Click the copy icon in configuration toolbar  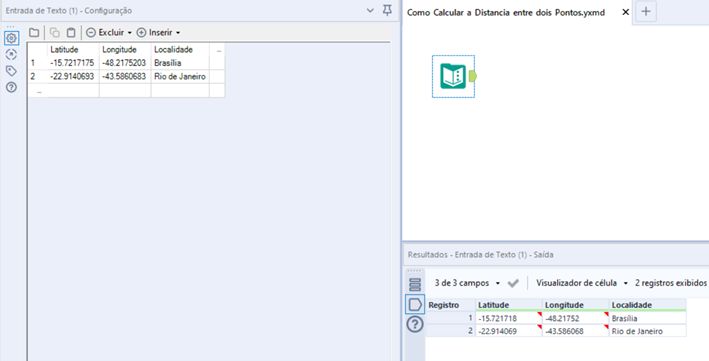point(55,33)
